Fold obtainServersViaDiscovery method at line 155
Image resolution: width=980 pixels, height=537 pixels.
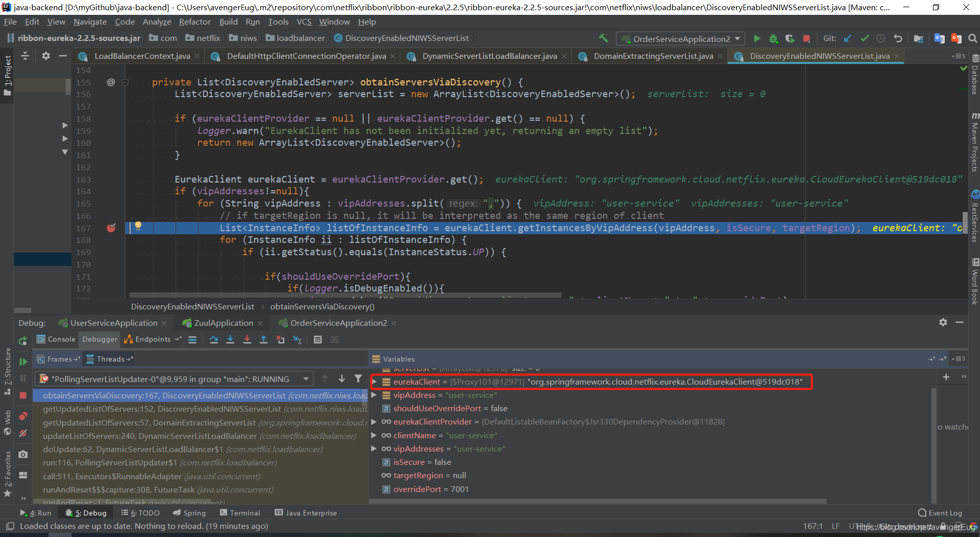coord(125,82)
